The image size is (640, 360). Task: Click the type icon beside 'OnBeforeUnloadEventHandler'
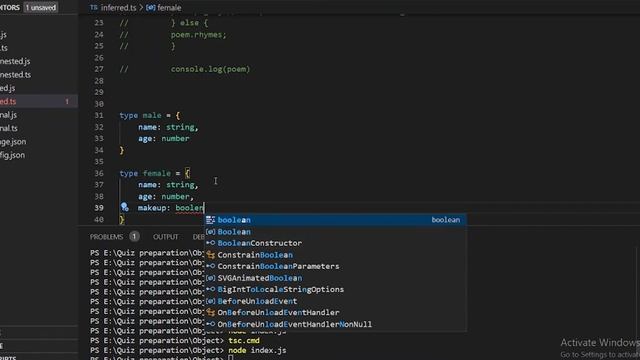[211, 313]
